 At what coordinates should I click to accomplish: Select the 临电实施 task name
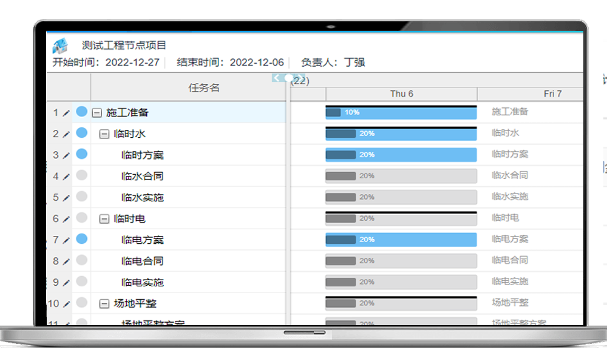click(143, 283)
